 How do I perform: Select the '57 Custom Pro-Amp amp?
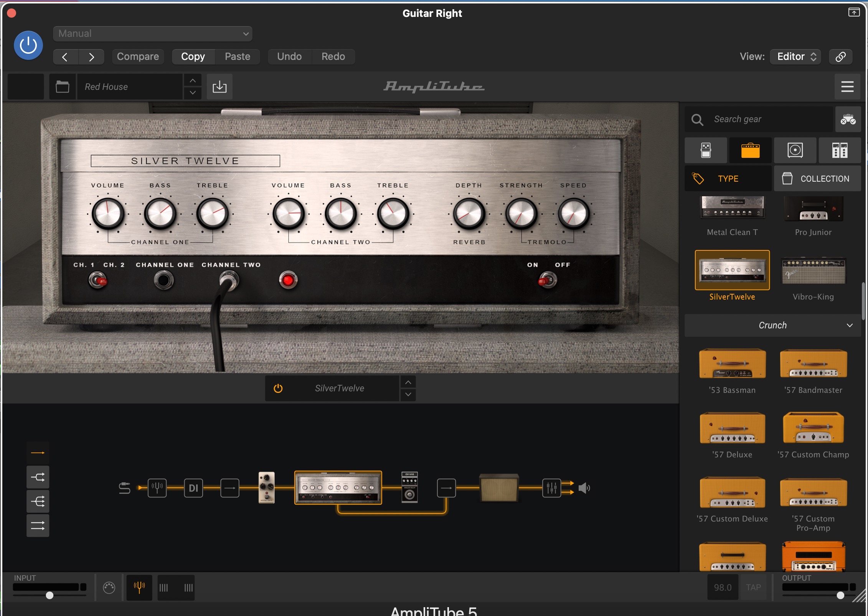pyautogui.click(x=813, y=504)
